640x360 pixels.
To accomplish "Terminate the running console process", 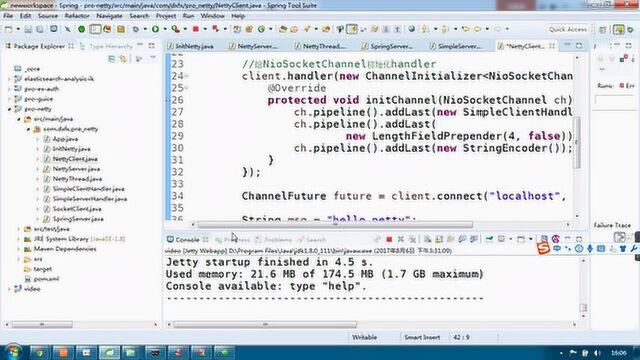I will 389,239.
